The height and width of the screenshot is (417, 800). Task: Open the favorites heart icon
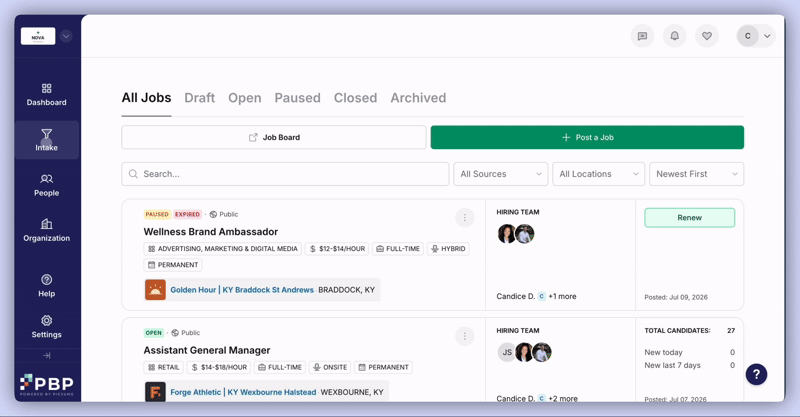[707, 36]
